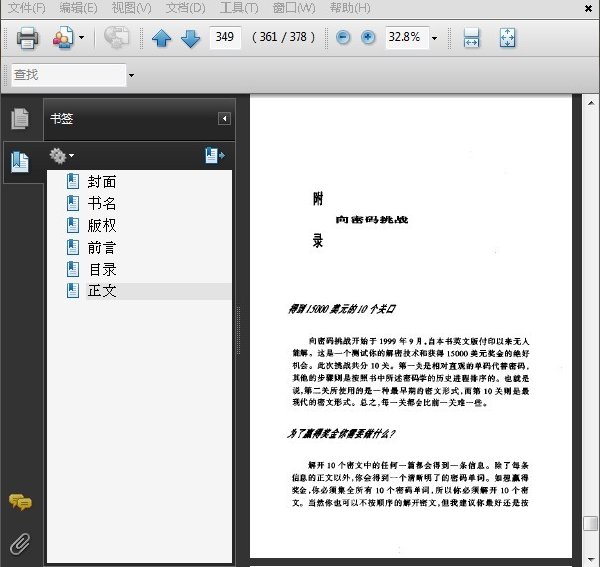Select the 目录 bookmark

coord(103,270)
